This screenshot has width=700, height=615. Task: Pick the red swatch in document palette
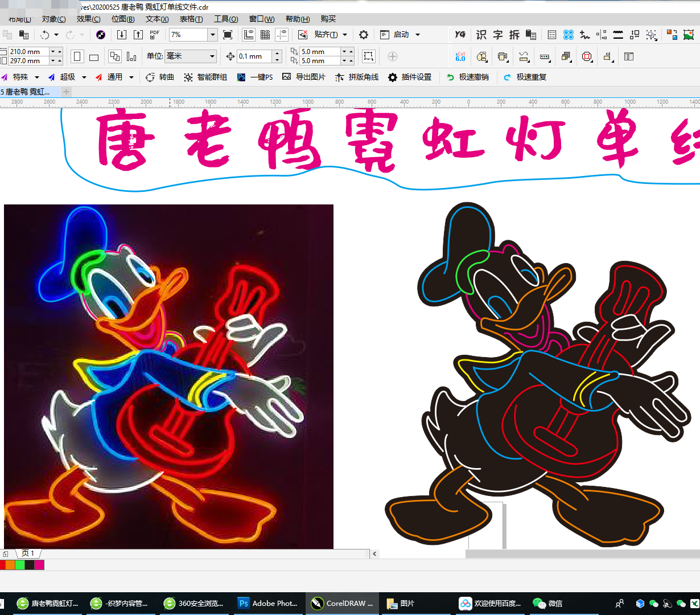pyautogui.click(x=2, y=565)
